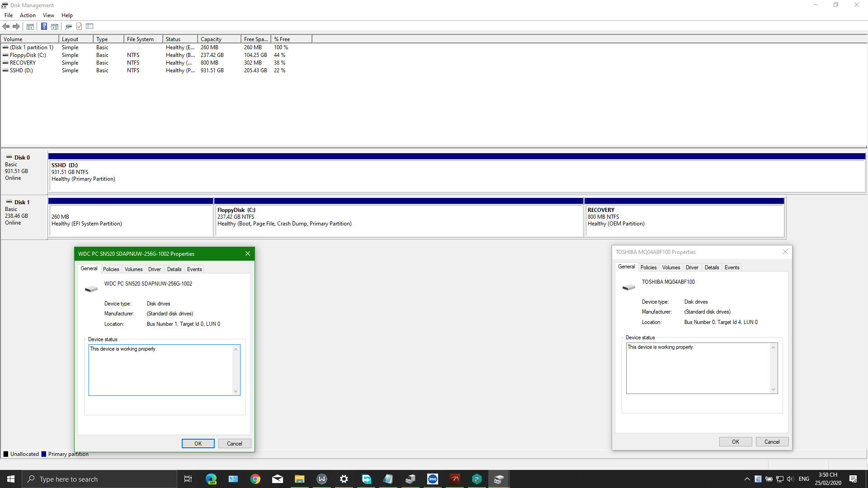868x488 pixels.
Task: Open the Action menu
Action: tap(28, 15)
